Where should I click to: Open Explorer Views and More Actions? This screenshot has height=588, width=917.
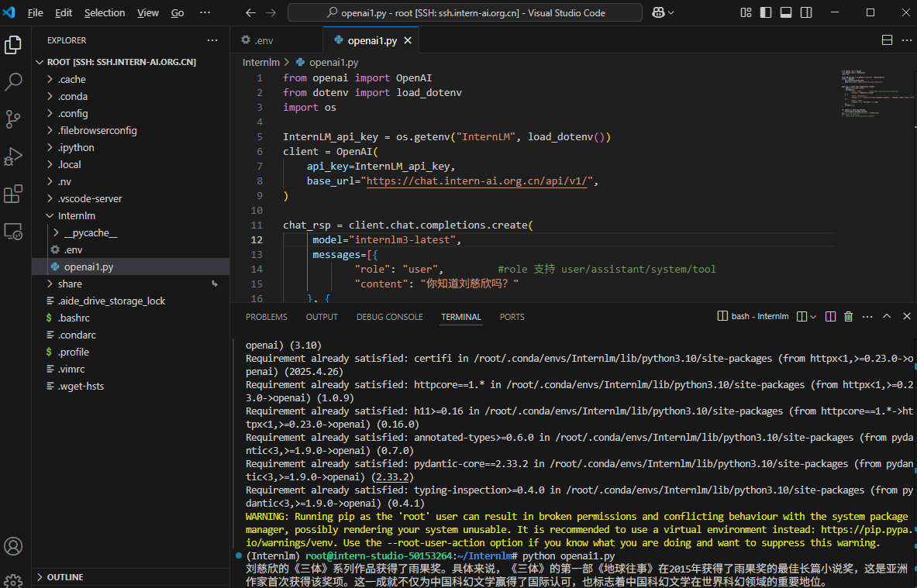click(212, 40)
